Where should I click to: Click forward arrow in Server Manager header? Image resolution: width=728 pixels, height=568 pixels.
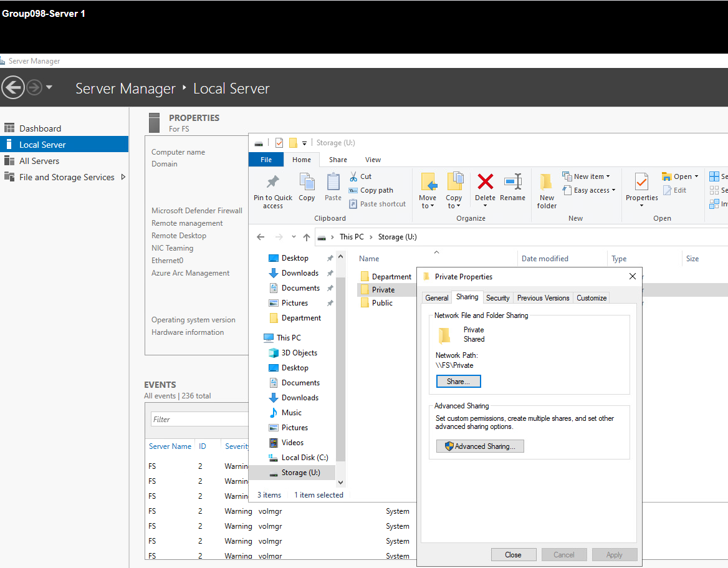(34, 87)
